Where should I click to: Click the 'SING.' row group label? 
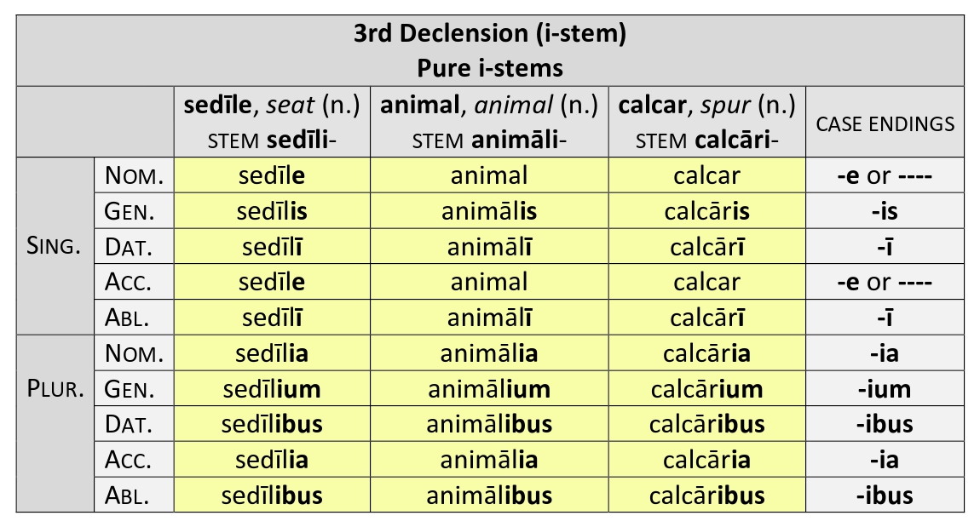click(x=55, y=247)
